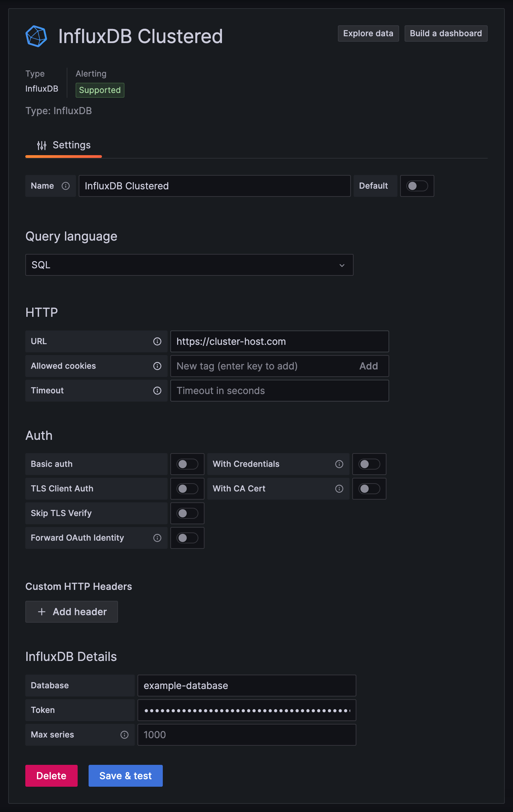The height and width of the screenshot is (812, 513).
Task: Enable the Default data source toggle
Action: pos(417,186)
